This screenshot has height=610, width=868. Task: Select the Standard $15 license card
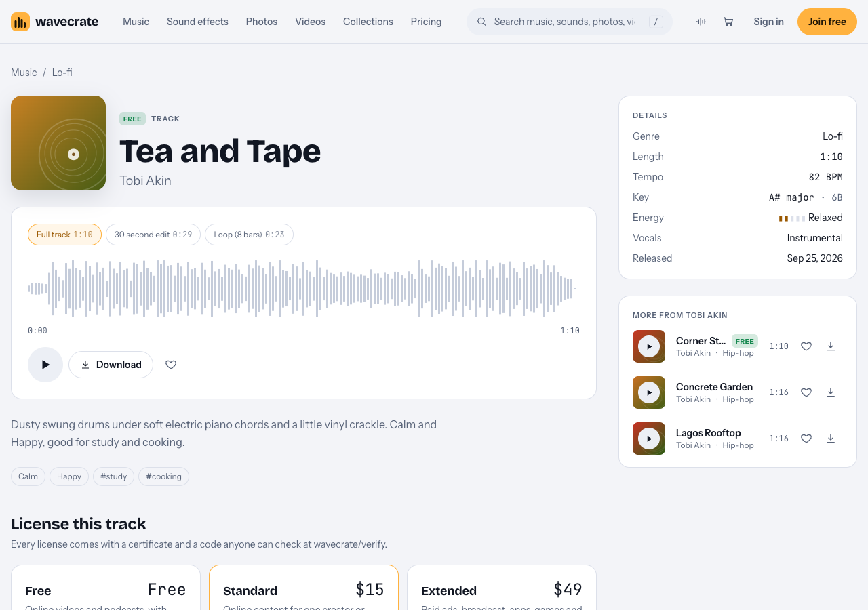coord(304,588)
